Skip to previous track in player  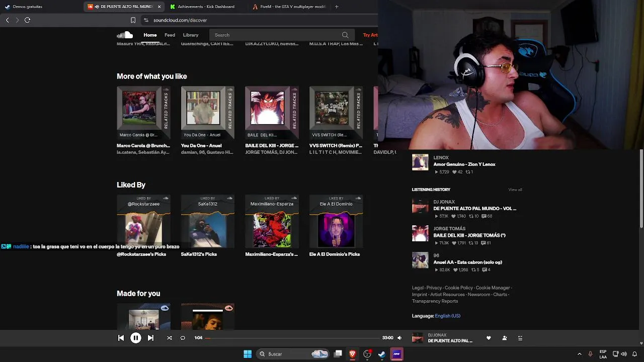[121, 338]
